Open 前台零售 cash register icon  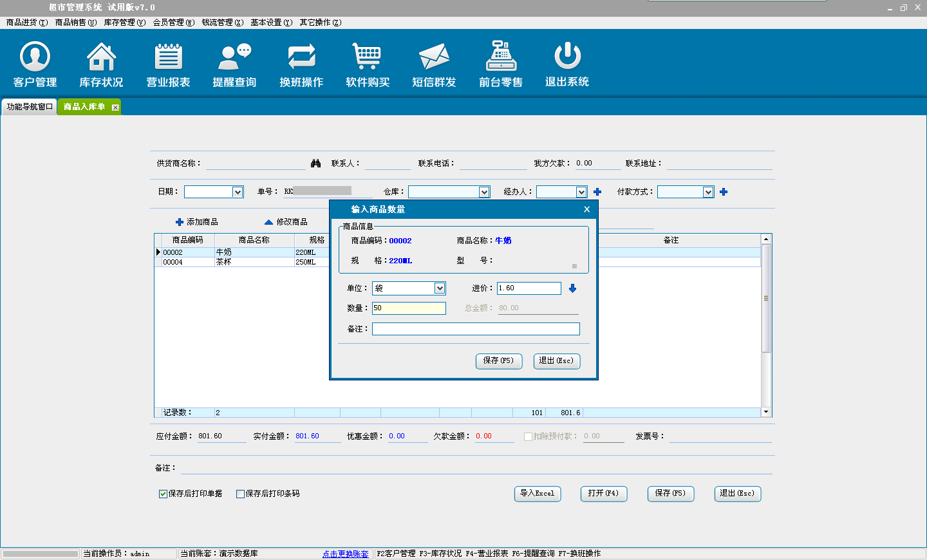coord(501,57)
